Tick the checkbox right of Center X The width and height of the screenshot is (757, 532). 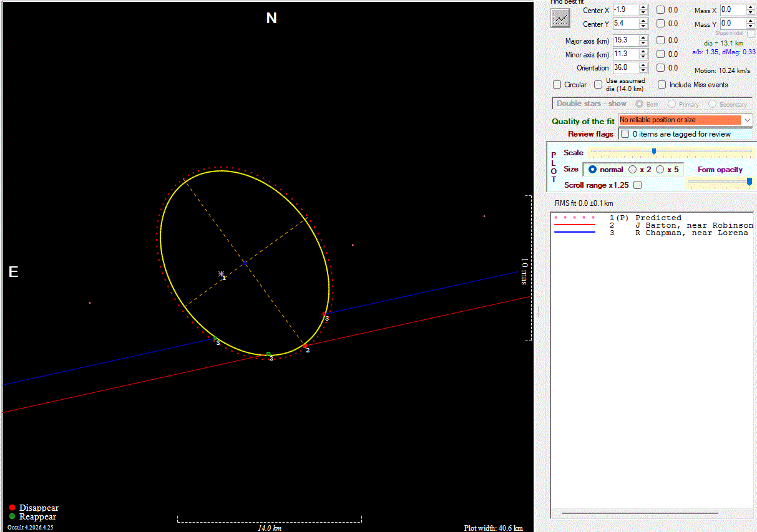tap(660, 10)
